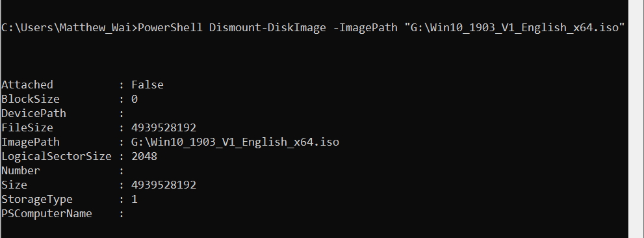Click the StorageType property label
Viewport: 644px width, 238px height.
point(37,200)
